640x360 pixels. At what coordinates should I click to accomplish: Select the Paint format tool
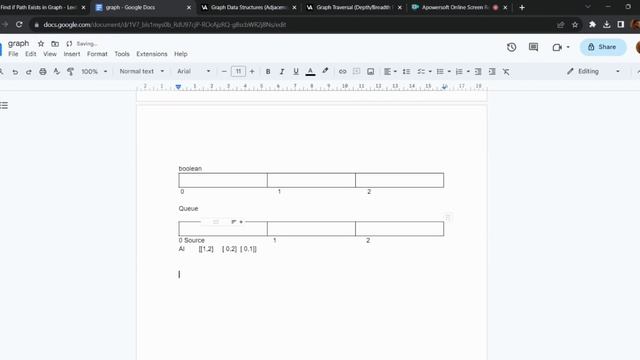[x=70, y=71]
